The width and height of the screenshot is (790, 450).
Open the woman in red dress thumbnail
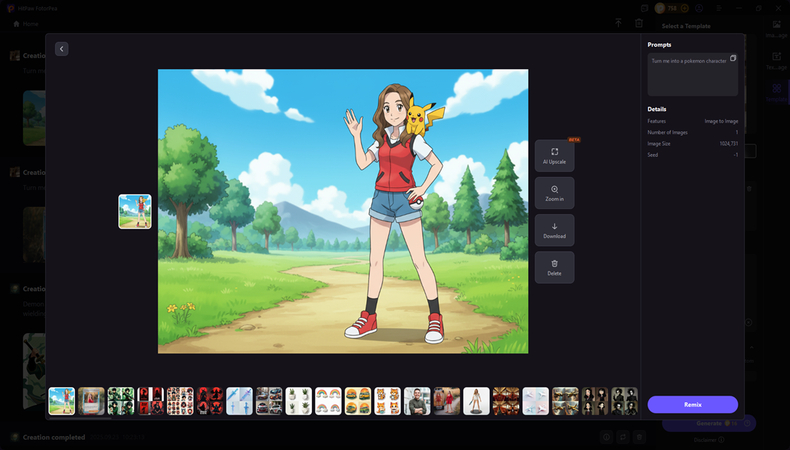(x=447, y=401)
